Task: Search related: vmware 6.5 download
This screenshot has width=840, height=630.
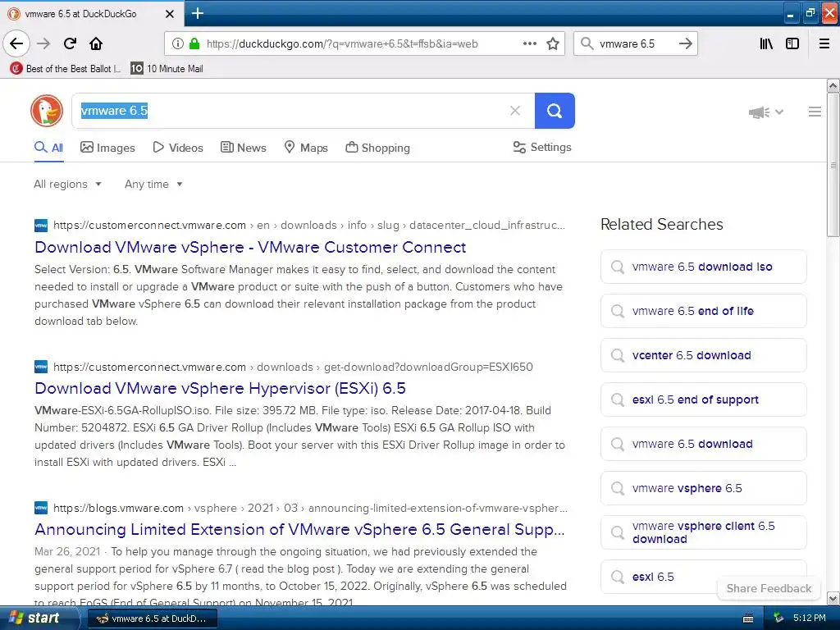Action: tap(703, 444)
